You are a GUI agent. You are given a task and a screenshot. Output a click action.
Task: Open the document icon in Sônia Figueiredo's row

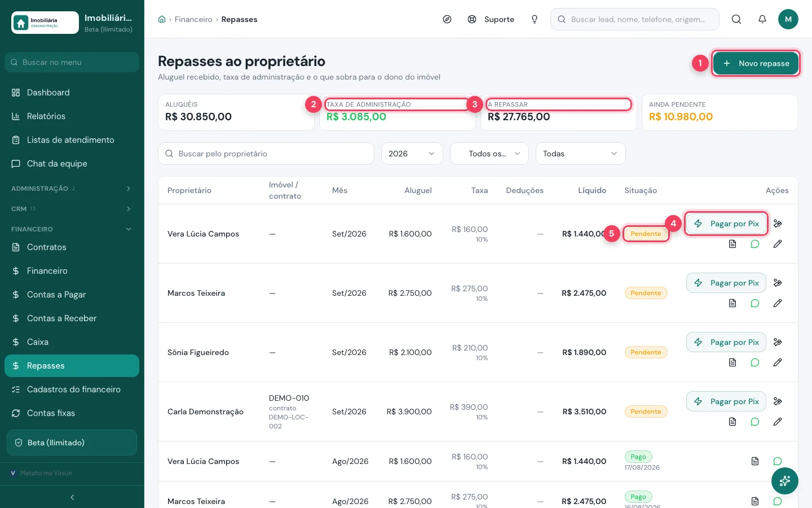(732, 362)
